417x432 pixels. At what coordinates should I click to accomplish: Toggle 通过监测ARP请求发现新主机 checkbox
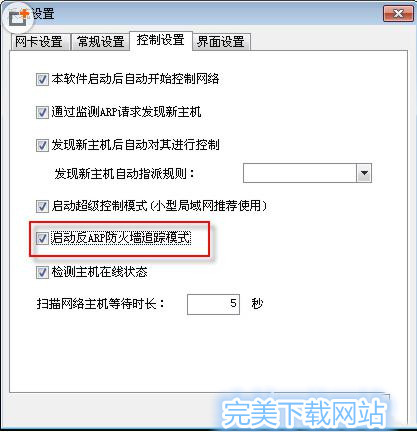pyautogui.click(x=42, y=112)
